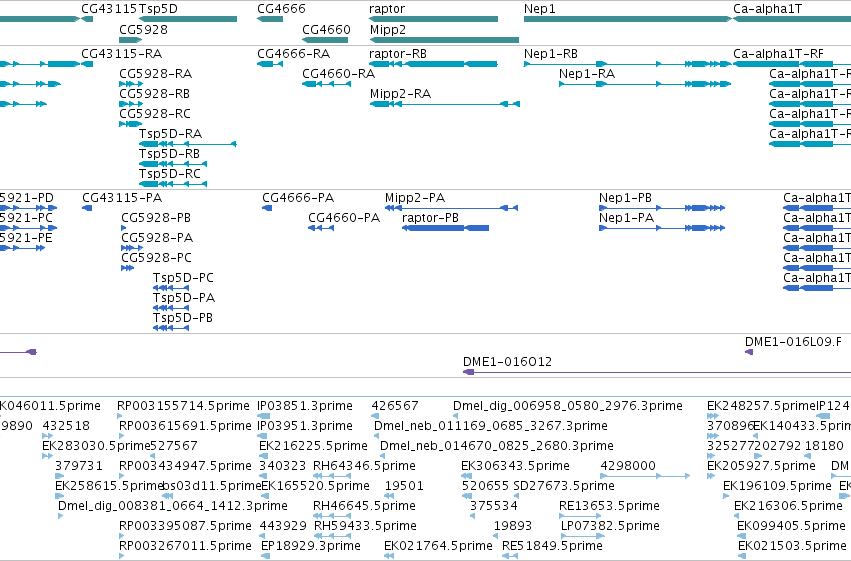
Task: Click the Tsp5D gene span bar
Action: [188, 19]
